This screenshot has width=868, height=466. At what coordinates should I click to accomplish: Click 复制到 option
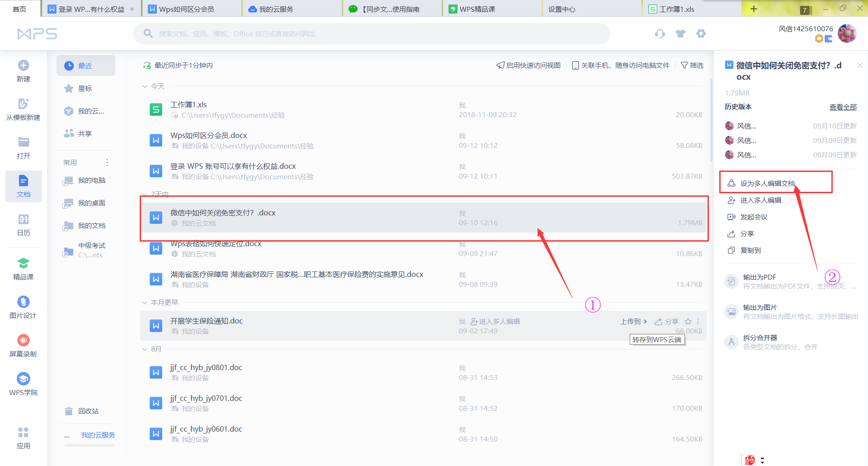coord(744,250)
